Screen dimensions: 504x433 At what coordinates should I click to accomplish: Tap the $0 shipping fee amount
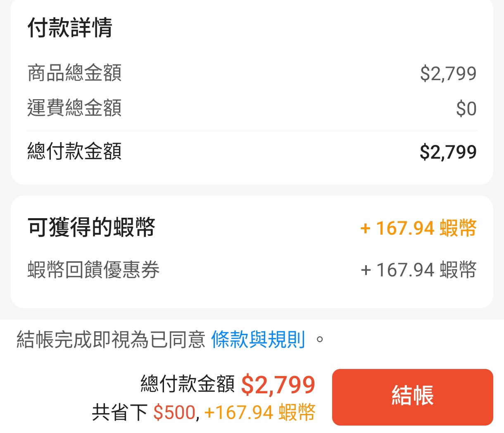[466, 109]
